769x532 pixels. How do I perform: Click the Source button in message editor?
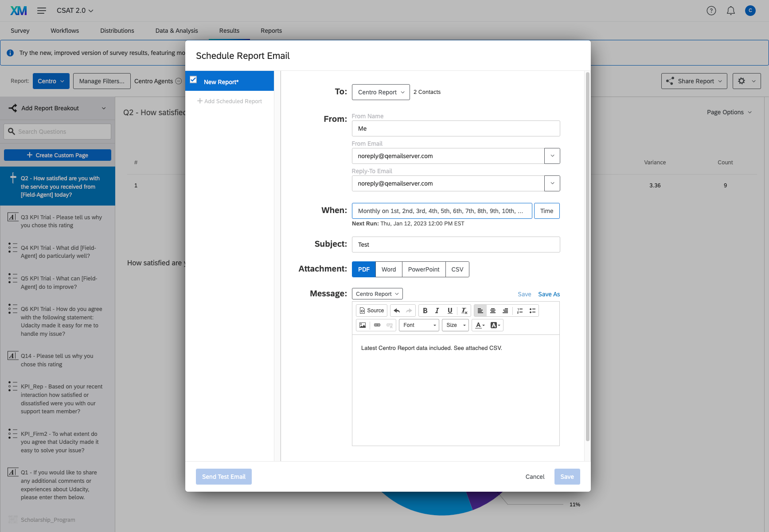[x=371, y=311]
